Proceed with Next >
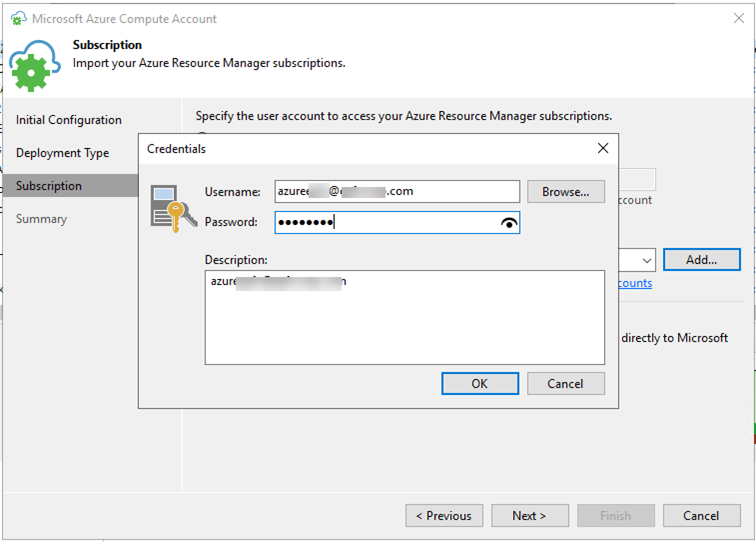Image resolution: width=756 pixels, height=542 pixels. coord(530,515)
